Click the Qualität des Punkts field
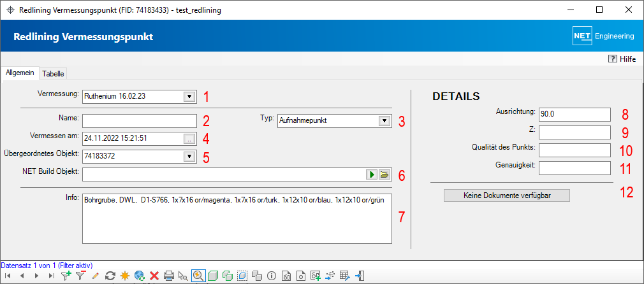Viewport: 644px width, 284px height. pos(575,150)
